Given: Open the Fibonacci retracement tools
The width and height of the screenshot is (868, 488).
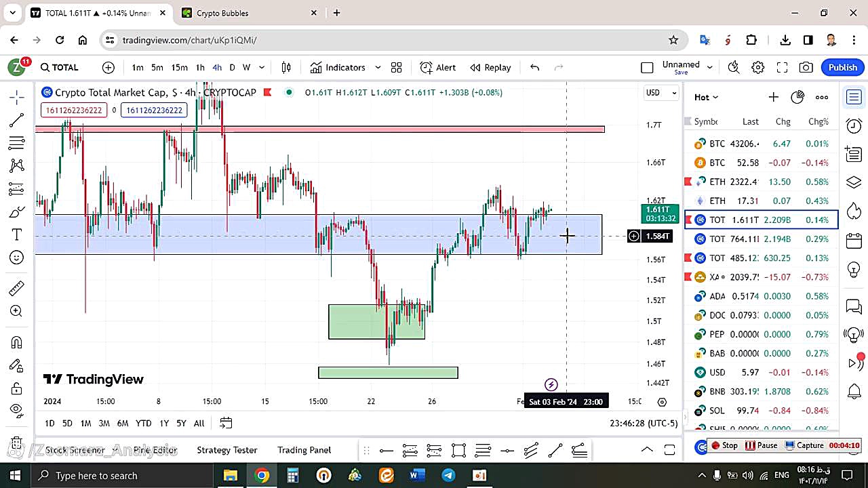Looking at the screenshot, I should point(17,143).
